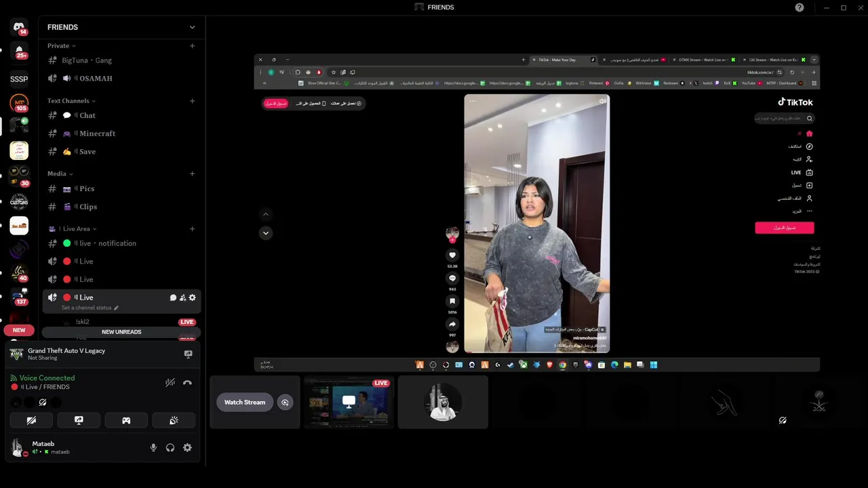Open chat of the selected Live channel
The width and height of the screenshot is (868, 488).
(173, 298)
